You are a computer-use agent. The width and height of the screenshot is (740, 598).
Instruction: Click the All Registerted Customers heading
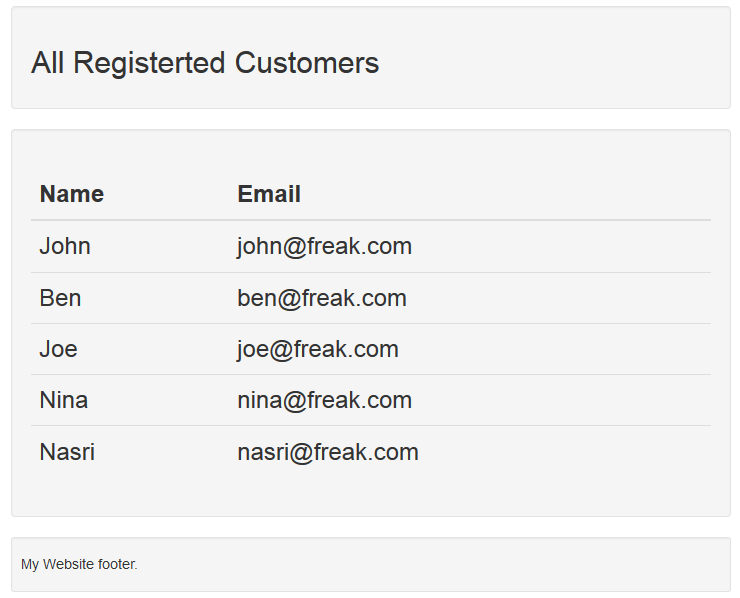205,63
